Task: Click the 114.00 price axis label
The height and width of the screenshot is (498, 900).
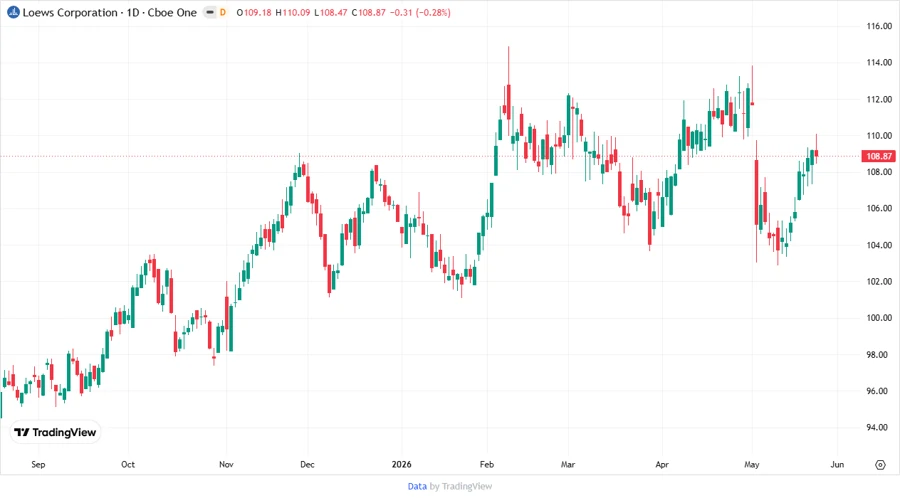Action: [879, 63]
